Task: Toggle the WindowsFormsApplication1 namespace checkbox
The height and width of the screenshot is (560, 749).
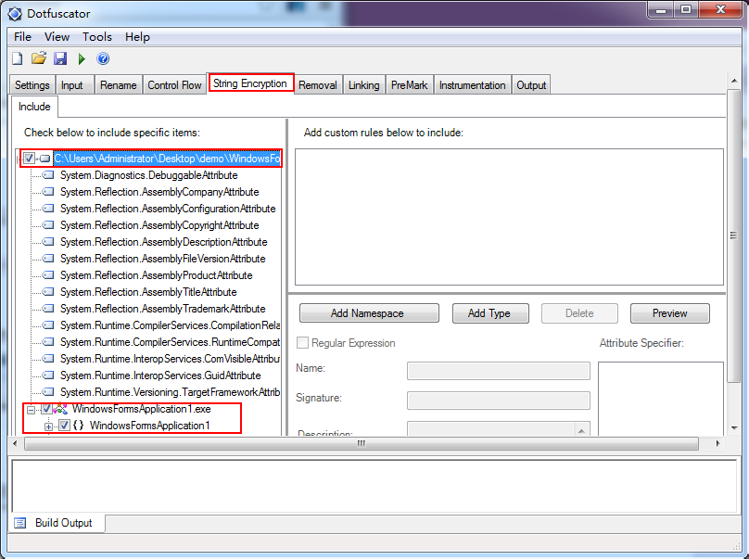Action: pos(65,426)
